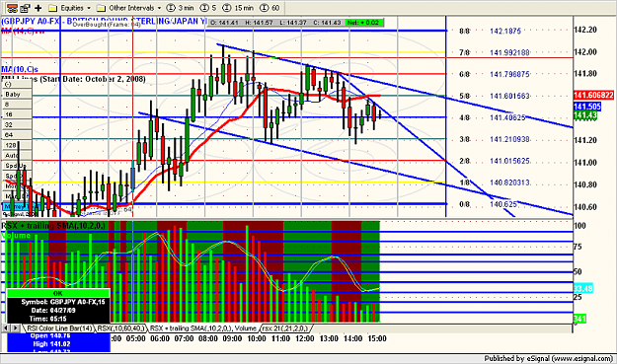Switch chart to 60 interval
The height and width of the screenshot is (364, 617).
270,8
